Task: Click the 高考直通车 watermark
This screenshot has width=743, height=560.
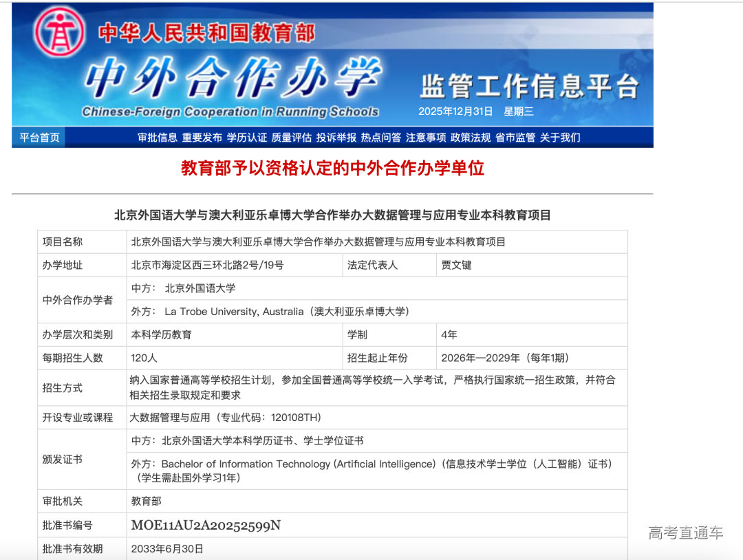Action: [685, 532]
